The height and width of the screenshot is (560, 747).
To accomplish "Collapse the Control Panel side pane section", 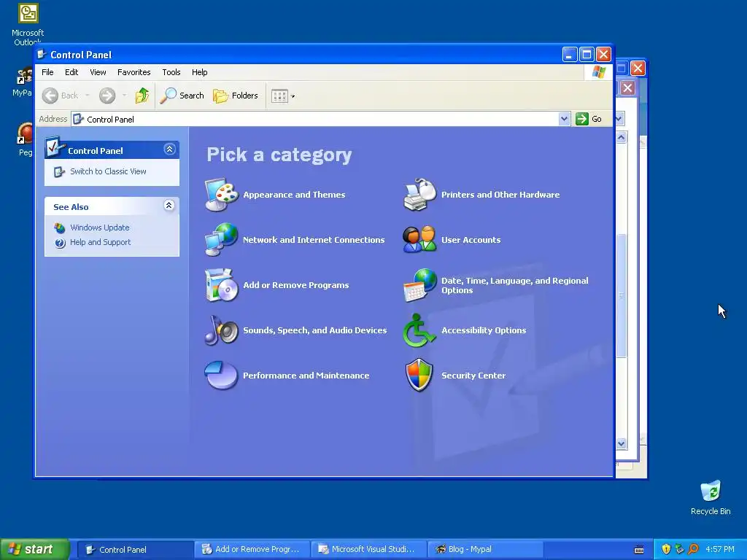I will tap(169, 149).
